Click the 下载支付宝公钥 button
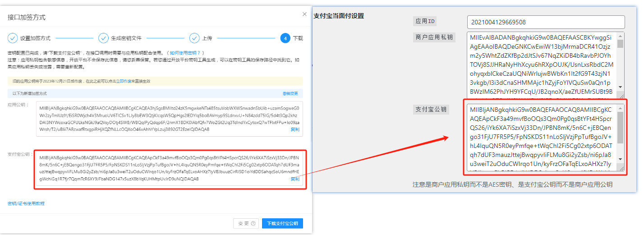The height and width of the screenshot is (235, 644). [282, 223]
